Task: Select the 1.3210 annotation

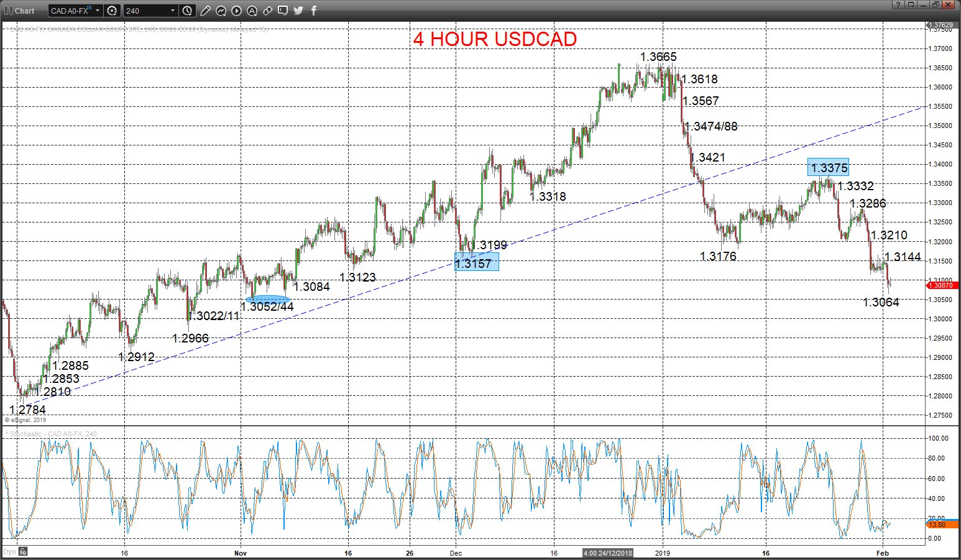Action: [889, 235]
